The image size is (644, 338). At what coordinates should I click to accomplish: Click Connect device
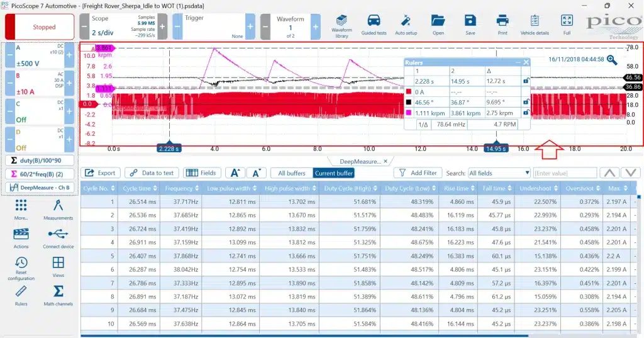tap(58, 238)
